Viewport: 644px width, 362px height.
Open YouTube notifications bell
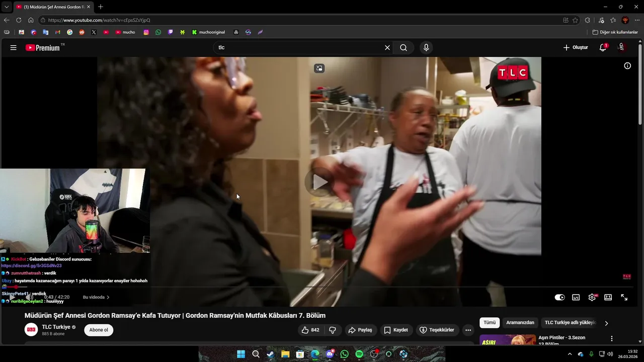[x=603, y=48]
